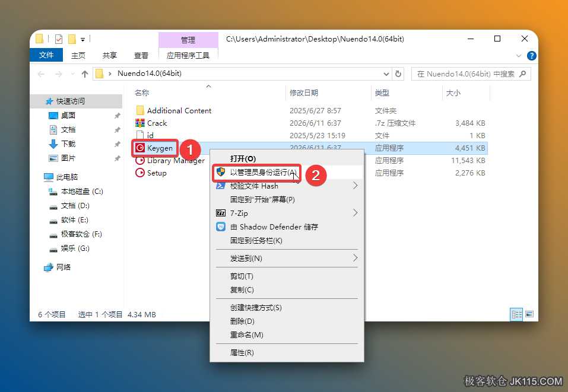The height and width of the screenshot is (392, 568).
Task: Choose 以管理员身份运行(A) in context menu
Action: [287, 172]
